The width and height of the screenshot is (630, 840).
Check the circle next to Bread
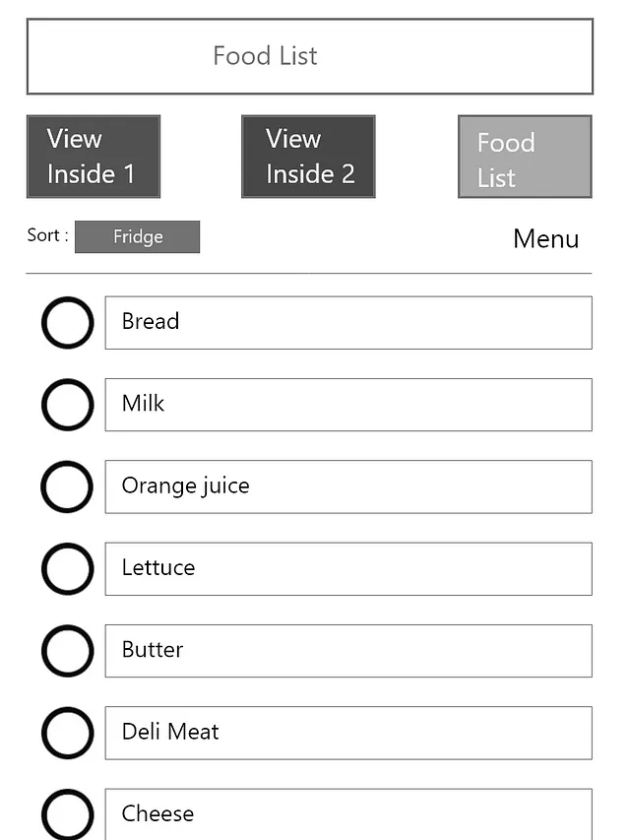[x=67, y=322]
